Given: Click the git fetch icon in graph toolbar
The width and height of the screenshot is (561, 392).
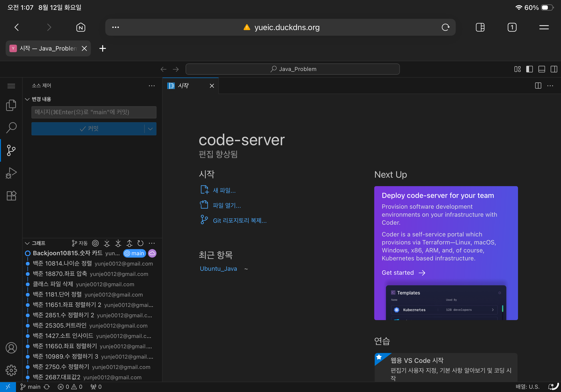Looking at the screenshot, I should pos(107,243).
